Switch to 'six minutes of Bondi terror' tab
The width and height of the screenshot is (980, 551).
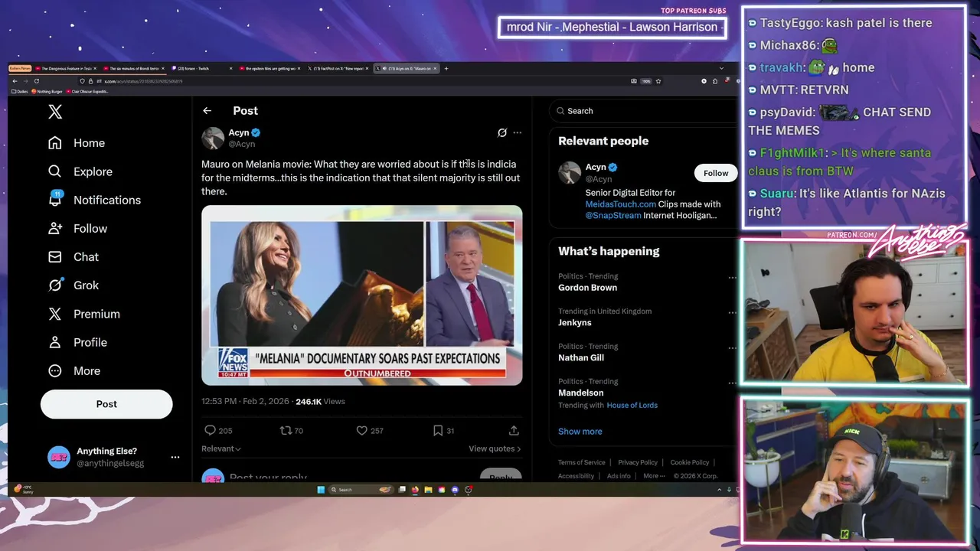135,68
